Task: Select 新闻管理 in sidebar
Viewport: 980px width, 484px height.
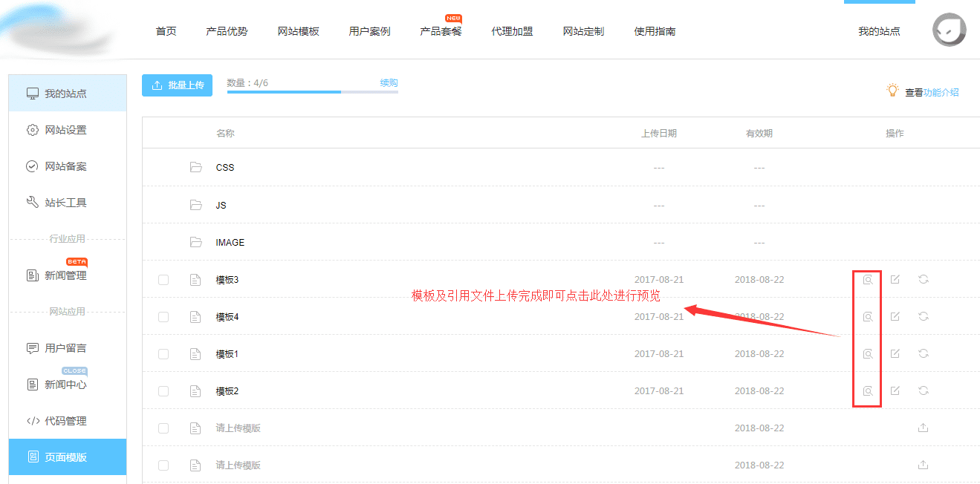Action: [68, 275]
